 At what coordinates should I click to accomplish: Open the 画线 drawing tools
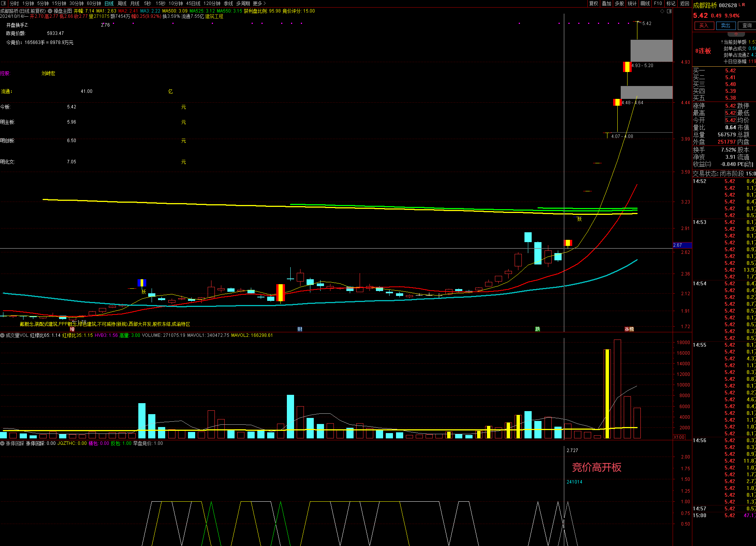[x=645, y=3]
